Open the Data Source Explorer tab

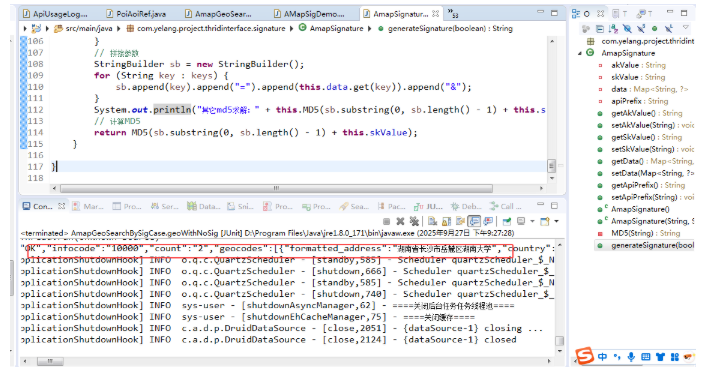point(204,206)
